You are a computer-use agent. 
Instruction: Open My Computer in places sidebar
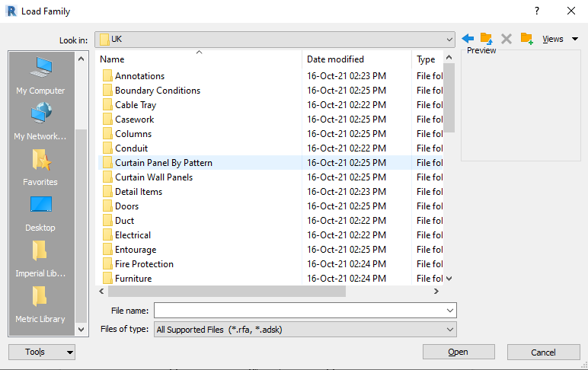[40, 76]
